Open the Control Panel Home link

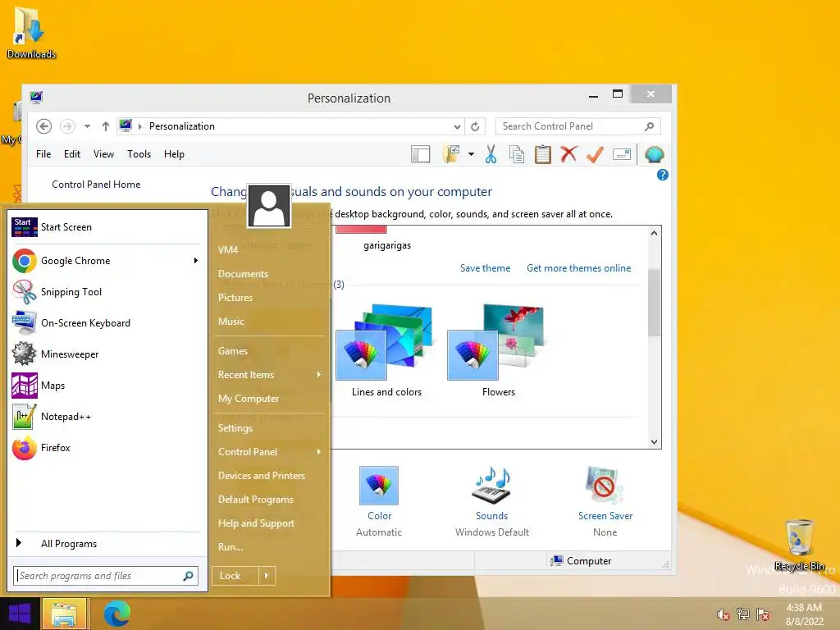[x=96, y=185]
